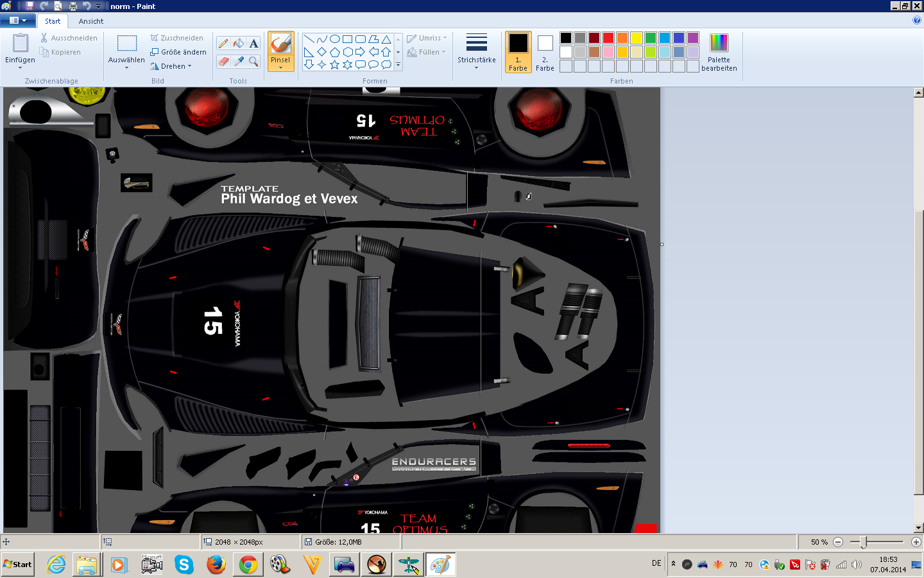Select the Color picker eyedropper tool

(x=239, y=62)
